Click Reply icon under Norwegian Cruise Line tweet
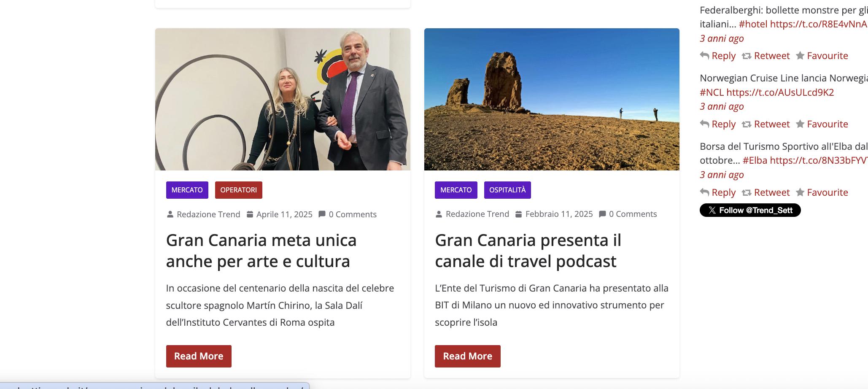The image size is (868, 389). tap(704, 124)
